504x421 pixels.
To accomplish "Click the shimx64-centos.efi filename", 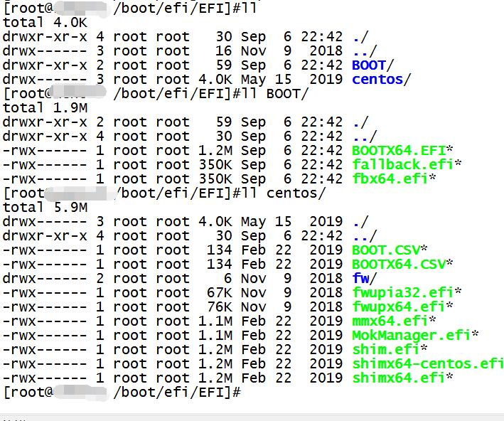I will tap(428, 363).
